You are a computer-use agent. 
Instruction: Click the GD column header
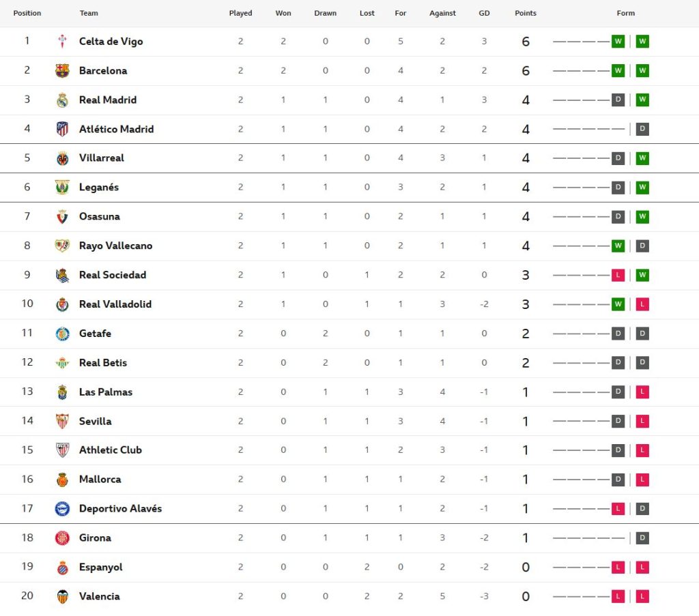(x=484, y=13)
